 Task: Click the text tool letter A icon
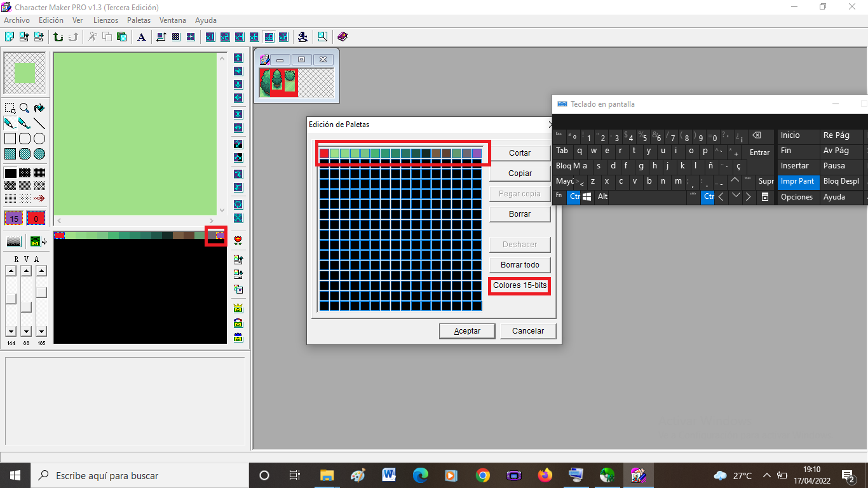pos(142,37)
